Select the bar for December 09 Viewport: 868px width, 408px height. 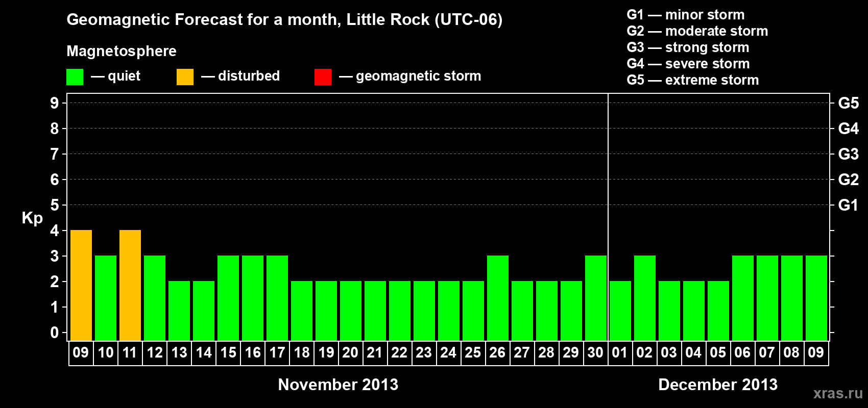coord(816,298)
